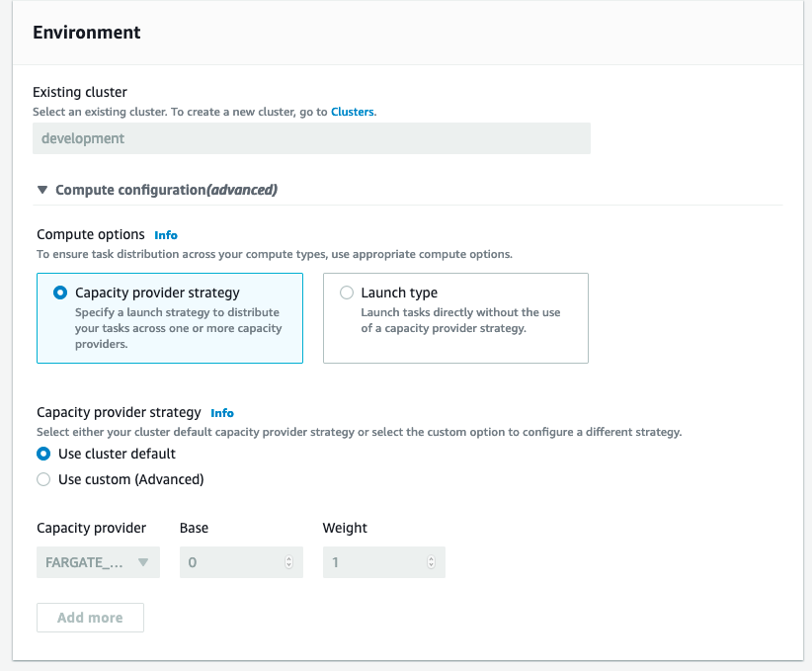Viewport: 812px width, 671px height.
Task: Select the Launch type radio option
Action: (347, 293)
